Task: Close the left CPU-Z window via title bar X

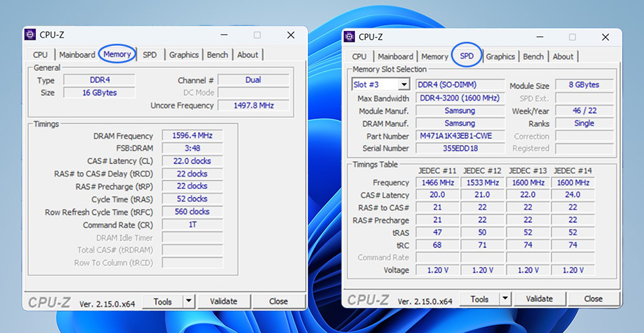Action: click(x=291, y=35)
